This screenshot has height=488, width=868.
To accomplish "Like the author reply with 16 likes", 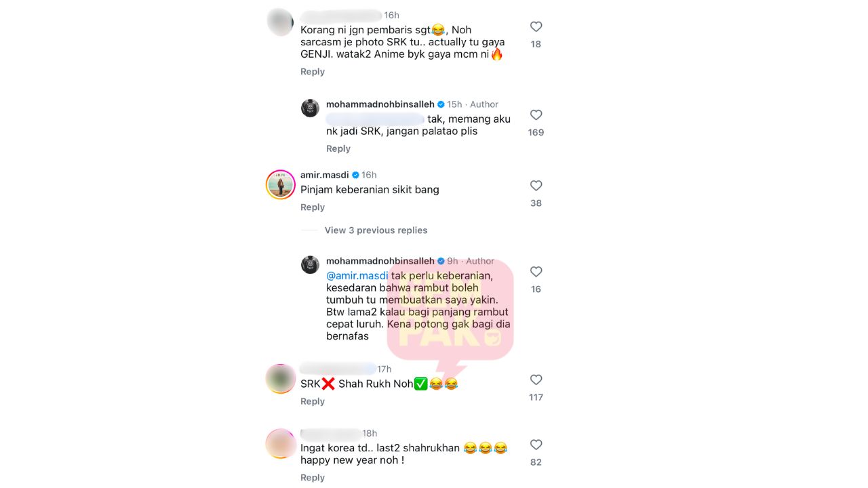I will (536, 271).
